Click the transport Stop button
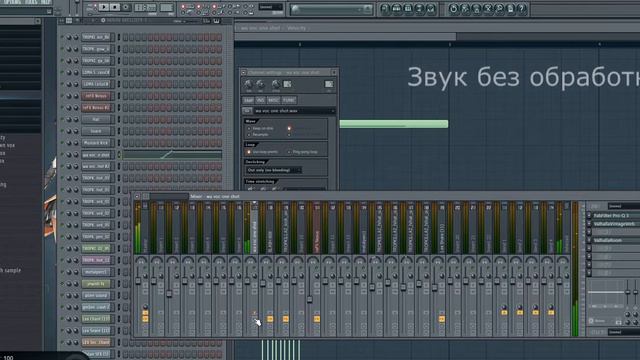This screenshot has height=360, width=640. point(115,7)
